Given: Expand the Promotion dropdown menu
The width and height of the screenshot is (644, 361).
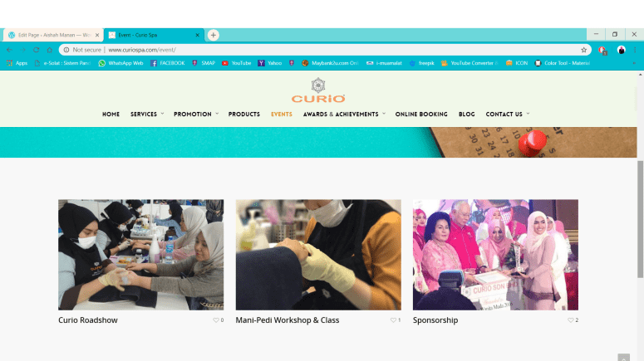Looking at the screenshot, I should pyautogui.click(x=196, y=114).
